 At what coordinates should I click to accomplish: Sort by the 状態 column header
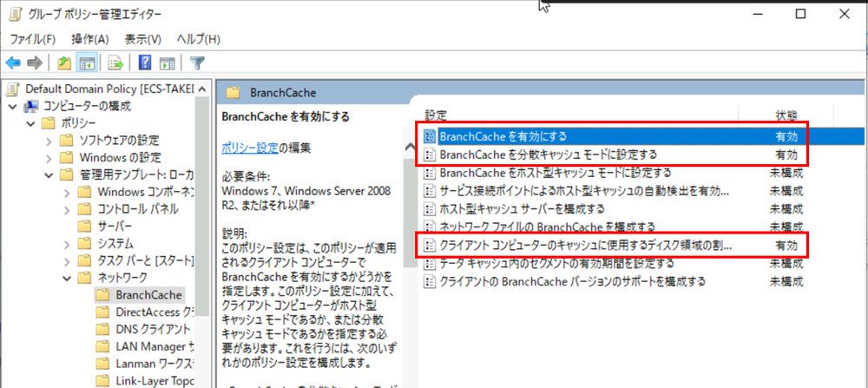coord(786,115)
